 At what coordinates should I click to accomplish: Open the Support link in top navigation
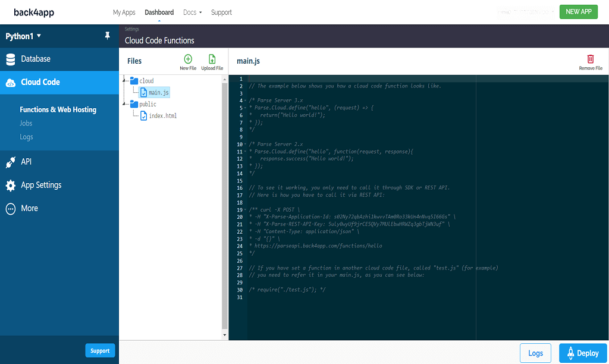pos(221,12)
